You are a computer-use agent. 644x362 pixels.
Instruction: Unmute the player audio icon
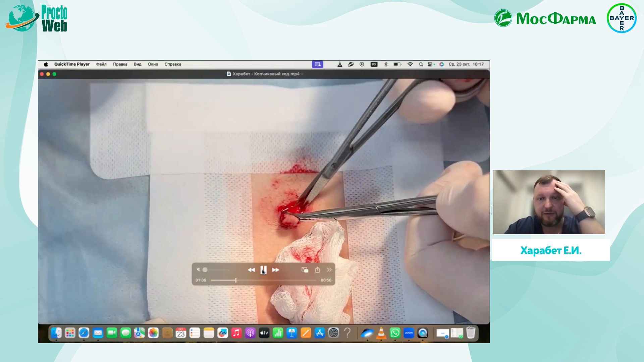click(x=198, y=270)
